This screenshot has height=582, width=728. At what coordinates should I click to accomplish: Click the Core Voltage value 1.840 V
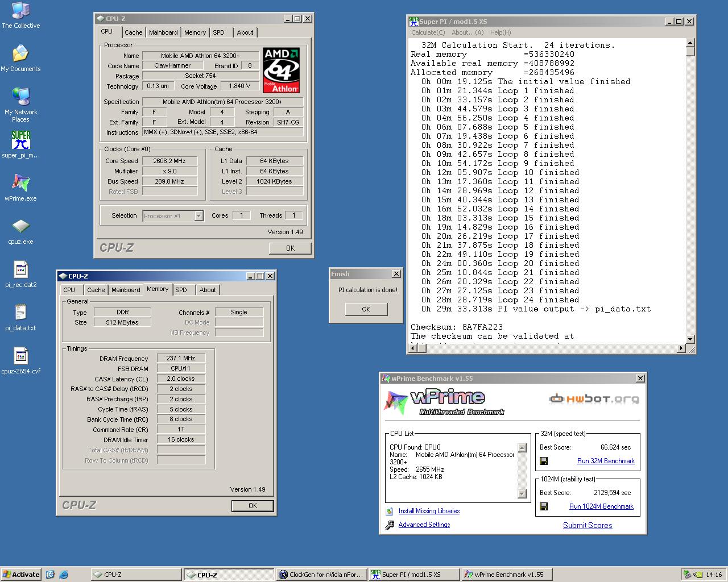click(239, 86)
